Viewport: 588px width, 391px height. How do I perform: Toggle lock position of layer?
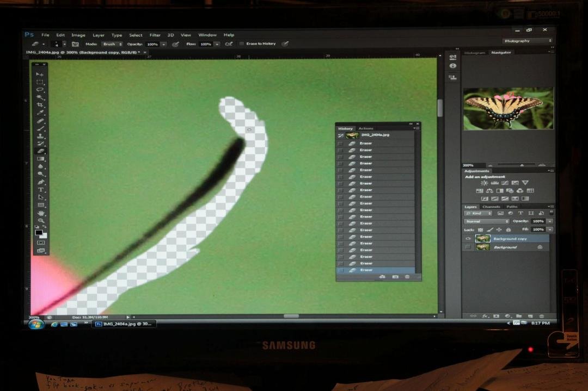pyautogui.click(x=499, y=229)
